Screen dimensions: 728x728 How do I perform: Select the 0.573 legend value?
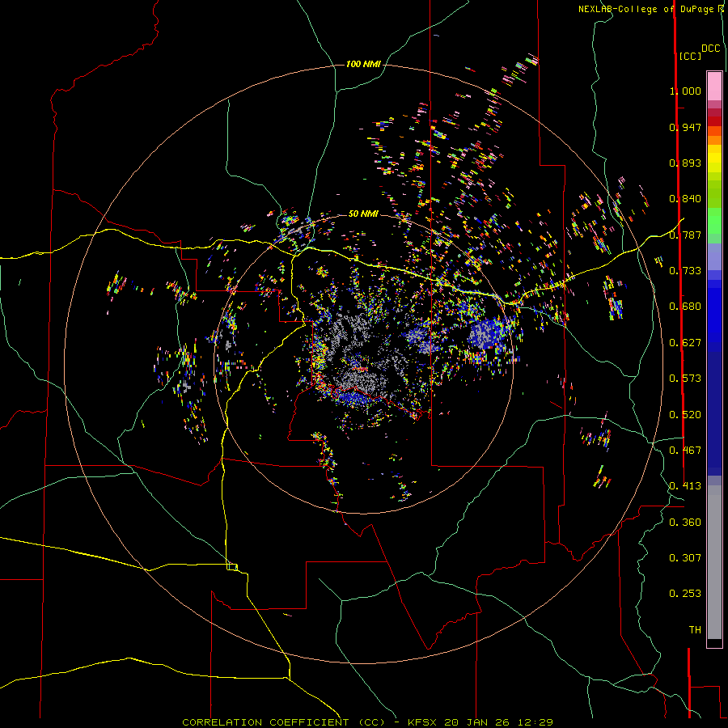[685, 379]
